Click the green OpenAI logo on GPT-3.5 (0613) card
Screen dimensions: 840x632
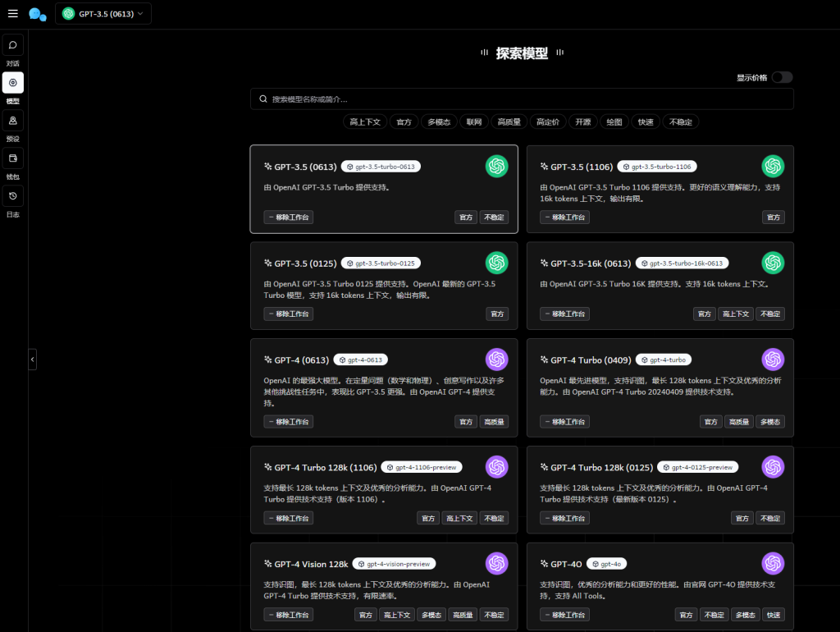[x=496, y=166]
